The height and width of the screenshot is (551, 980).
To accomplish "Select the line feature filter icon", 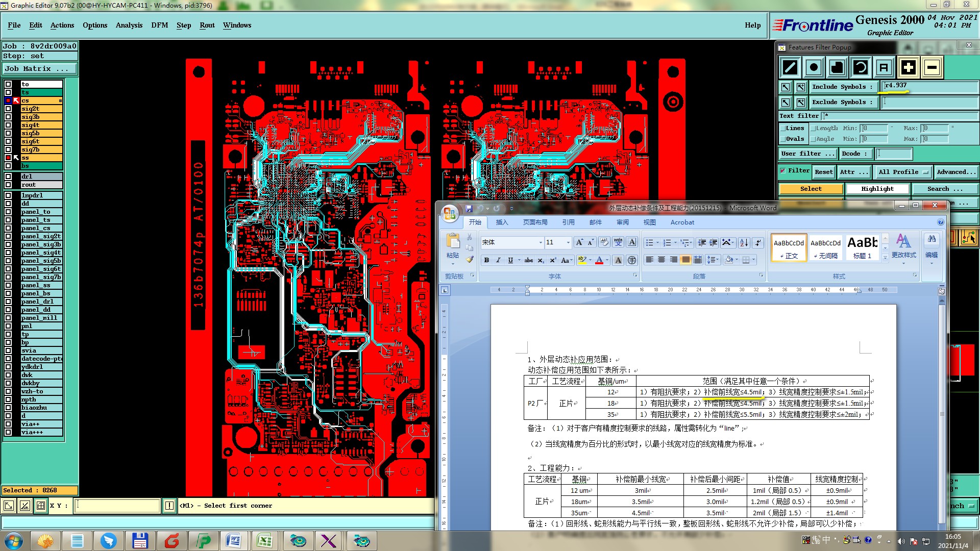I will coord(790,67).
